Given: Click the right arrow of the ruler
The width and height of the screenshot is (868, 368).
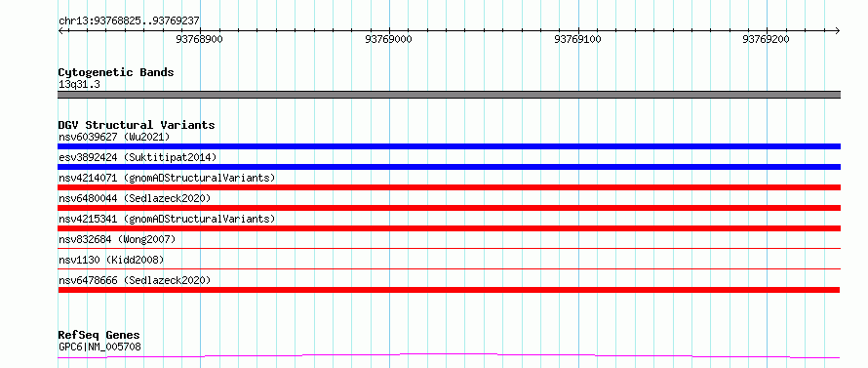Looking at the screenshot, I should pos(838,30).
